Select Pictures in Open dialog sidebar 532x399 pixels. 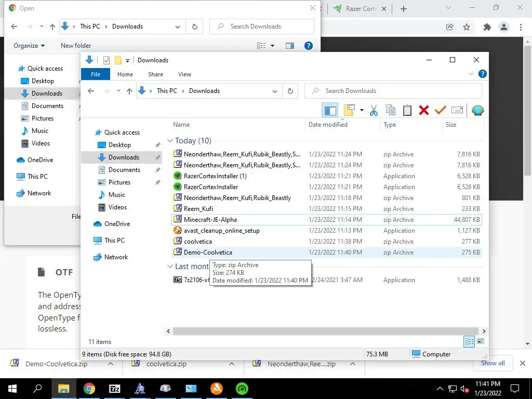37,118
